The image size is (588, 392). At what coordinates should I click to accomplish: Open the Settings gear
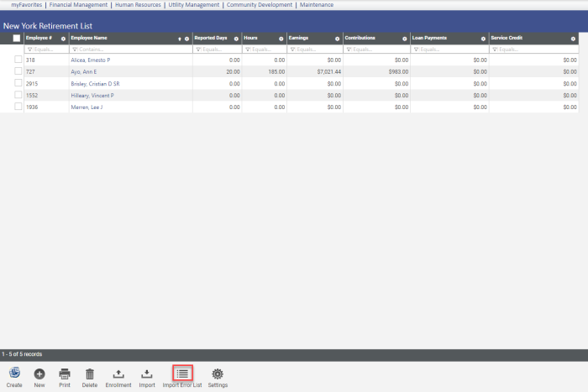tap(218, 374)
